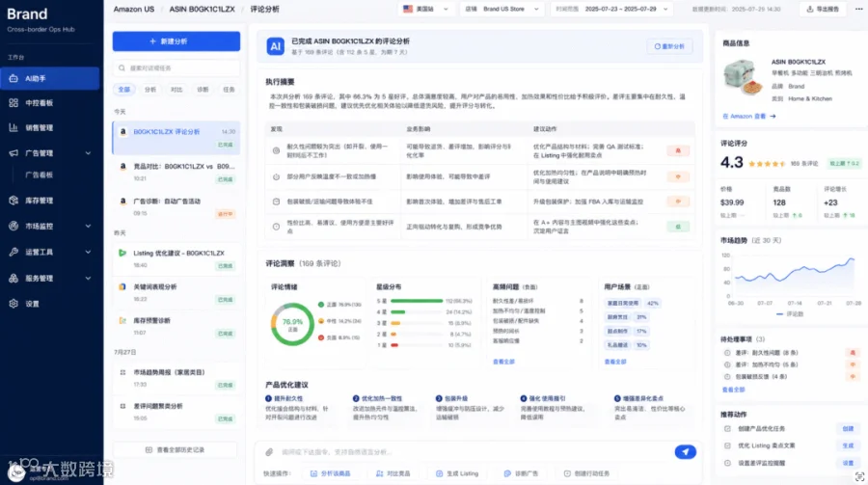Image resolution: width=868 pixels, height=485 pixels.
Task: Expand the 服务管理 menu chevron
Action: coord(88,278)
